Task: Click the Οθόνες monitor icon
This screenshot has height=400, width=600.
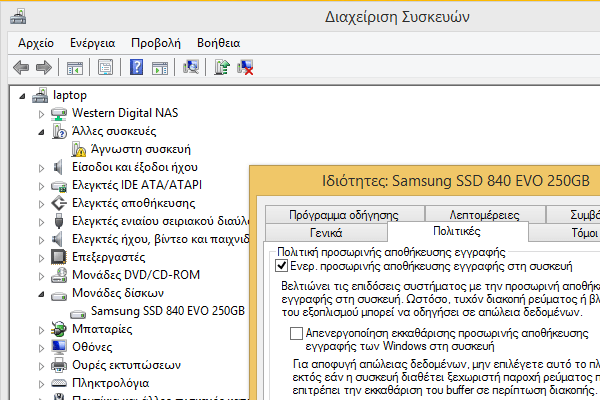Action: tap(59, 347)
